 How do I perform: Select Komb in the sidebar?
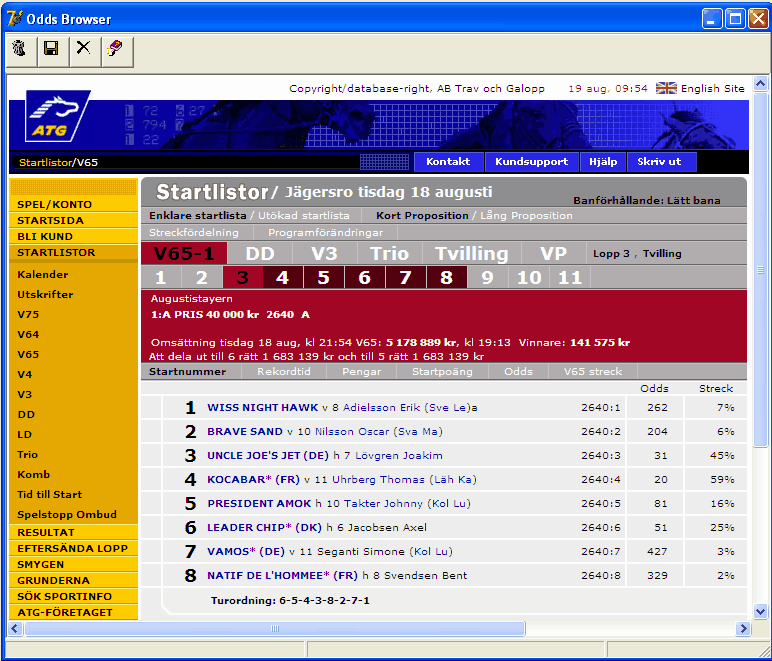(x=33, y=474)
